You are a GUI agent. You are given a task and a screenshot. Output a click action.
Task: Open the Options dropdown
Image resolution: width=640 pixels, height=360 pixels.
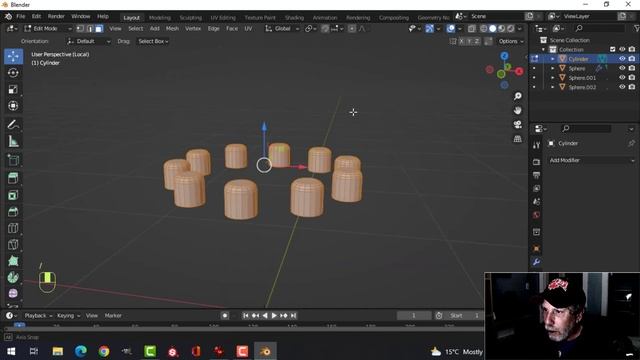click(511, 41)
